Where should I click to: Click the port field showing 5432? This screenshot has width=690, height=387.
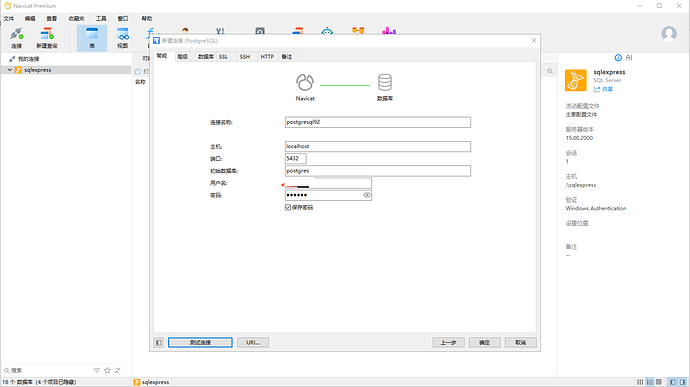pyautogui.click(x=295, y=158)
